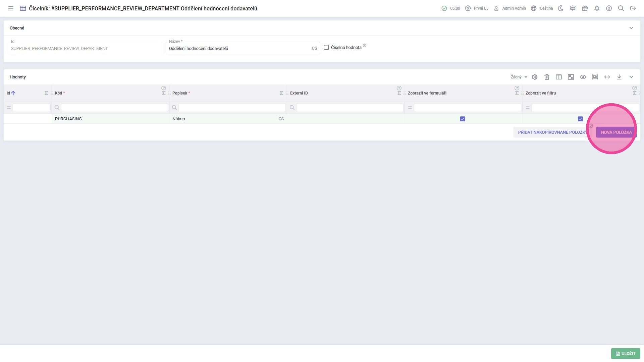Sort by Zobrazit ve filtru column header
Viewport: 644px width, 362px height.
(541, 93)
